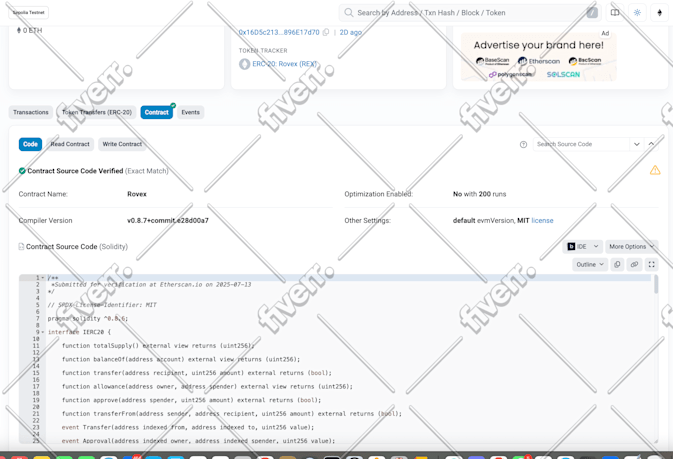Focus the Search Source Code field
The height and width of the screenshot is (459, 673).
click(581, 144)
